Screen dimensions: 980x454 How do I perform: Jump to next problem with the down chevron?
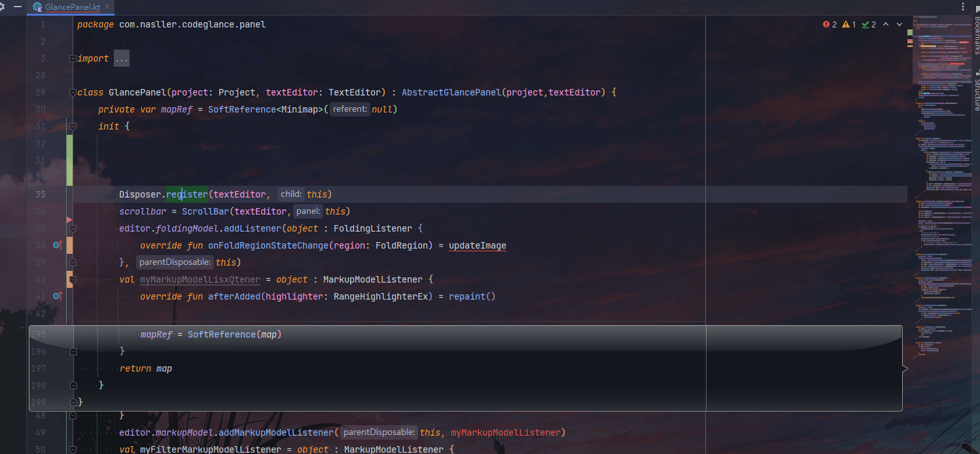899,24
